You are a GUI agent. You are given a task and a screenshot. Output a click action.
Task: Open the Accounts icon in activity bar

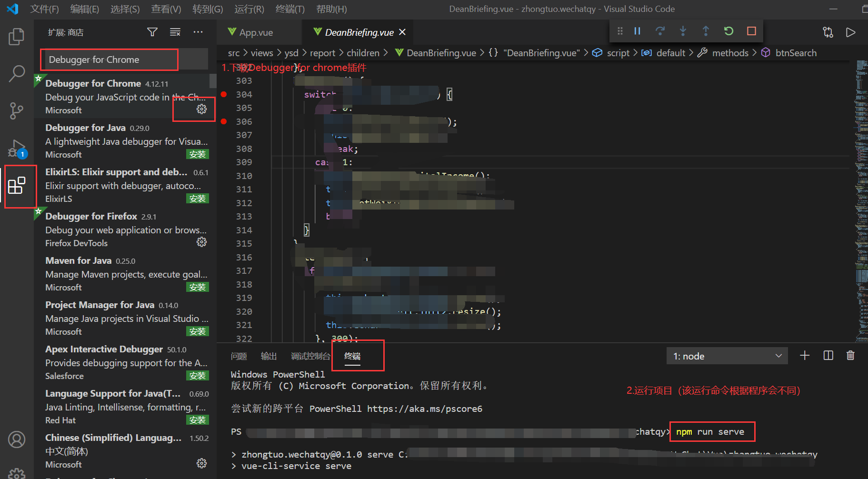click(x=17, y=439)
